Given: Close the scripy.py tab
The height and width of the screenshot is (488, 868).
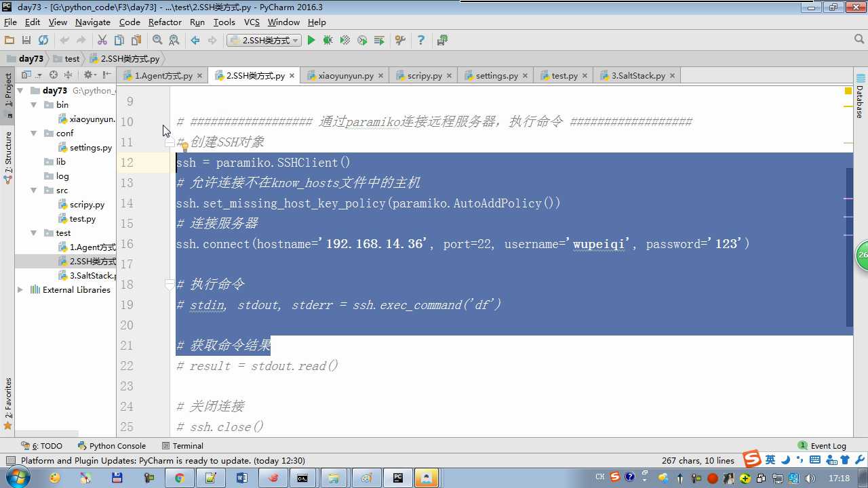Looking at the screenshot, I should coord(450,76).
